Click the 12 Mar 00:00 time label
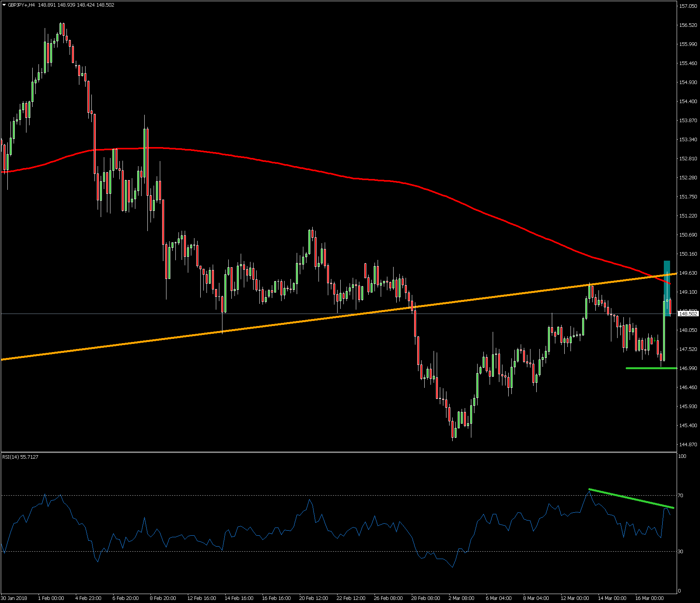The width and height of the screenshot is (700, 603). [574, 598]
